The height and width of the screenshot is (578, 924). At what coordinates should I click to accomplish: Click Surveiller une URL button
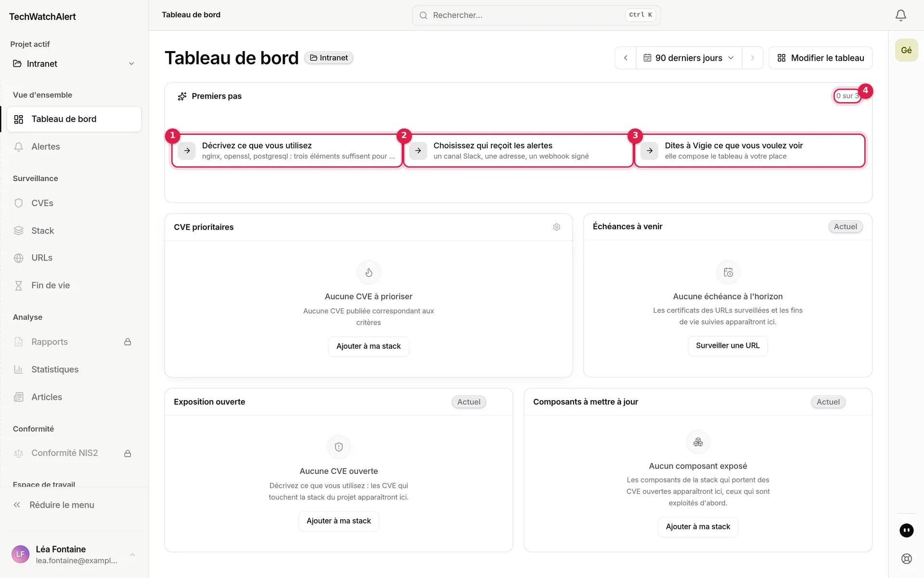click(x=728, y=346)
